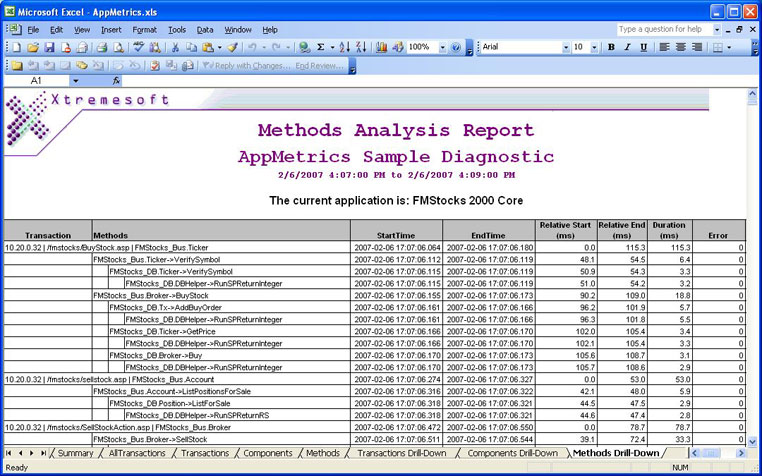Screen dimensions: 762x476
Task: Cut selection with the scissors icon
Action: pos(175,47)
